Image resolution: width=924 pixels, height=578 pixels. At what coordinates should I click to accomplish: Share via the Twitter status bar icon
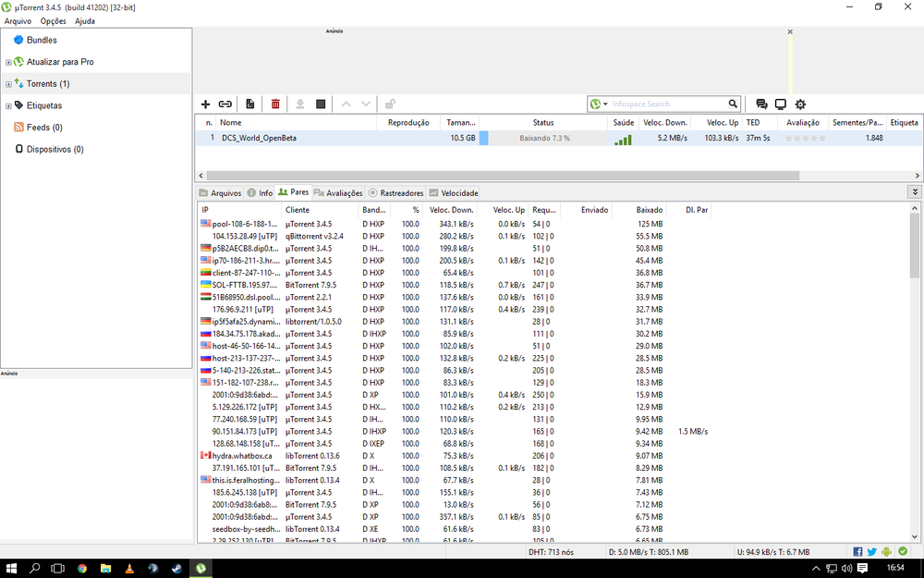870,551
